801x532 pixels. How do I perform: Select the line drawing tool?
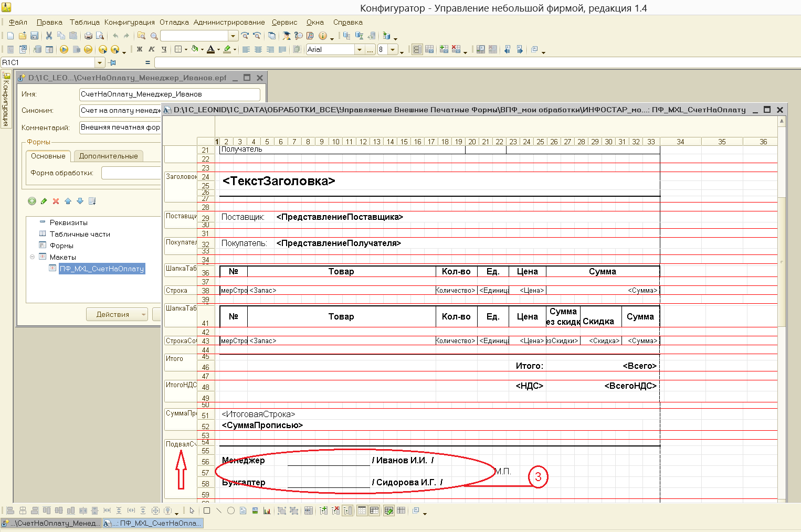tap(219, 510)
